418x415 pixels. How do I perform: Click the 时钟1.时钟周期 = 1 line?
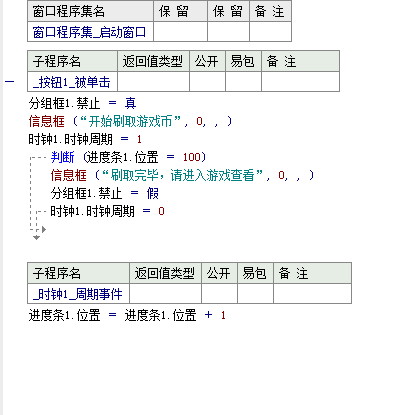[x=85, y=139]
